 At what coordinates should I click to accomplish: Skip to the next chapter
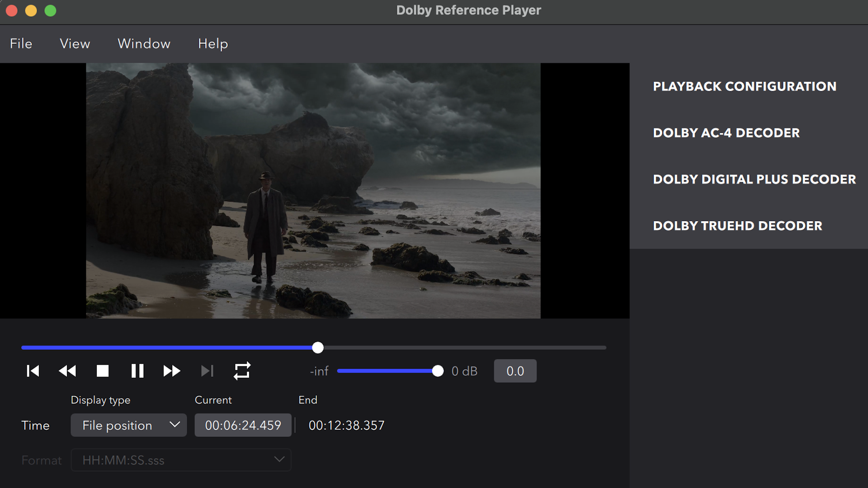207,371
